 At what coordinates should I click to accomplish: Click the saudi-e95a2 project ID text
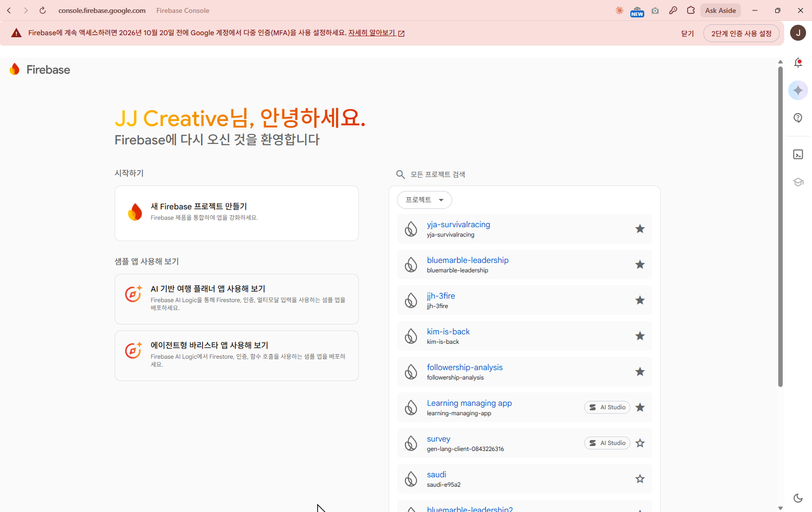(x=444, y=485)
